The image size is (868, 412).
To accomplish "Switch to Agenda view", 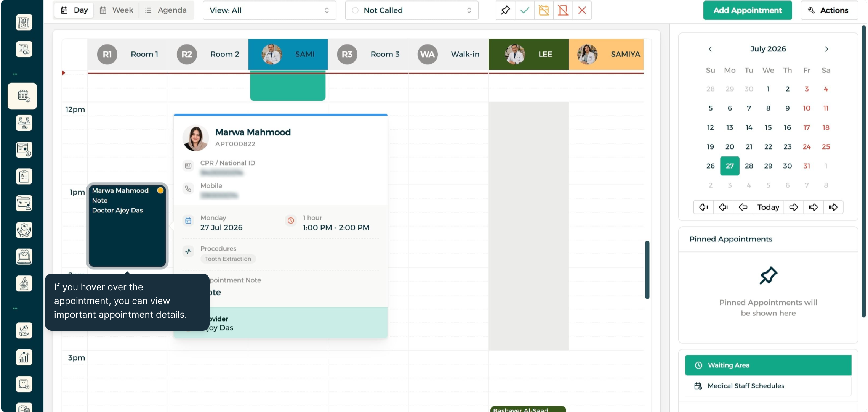I will tap(166, 10).
